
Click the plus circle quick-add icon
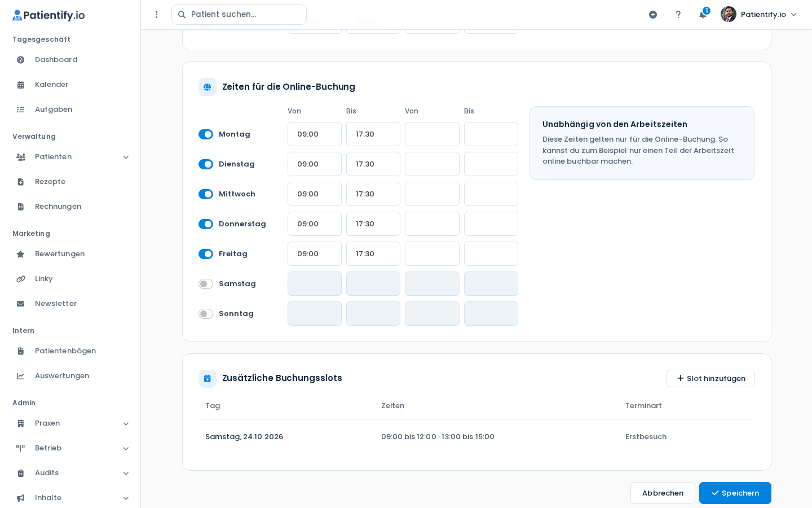653,15
